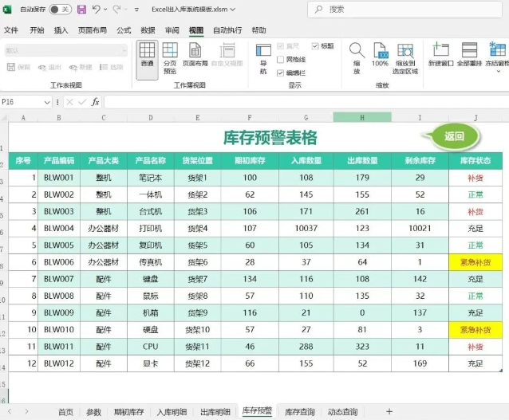Click 全部重排 arrange all icon
The image size is (509, 420).
[469, 54]
